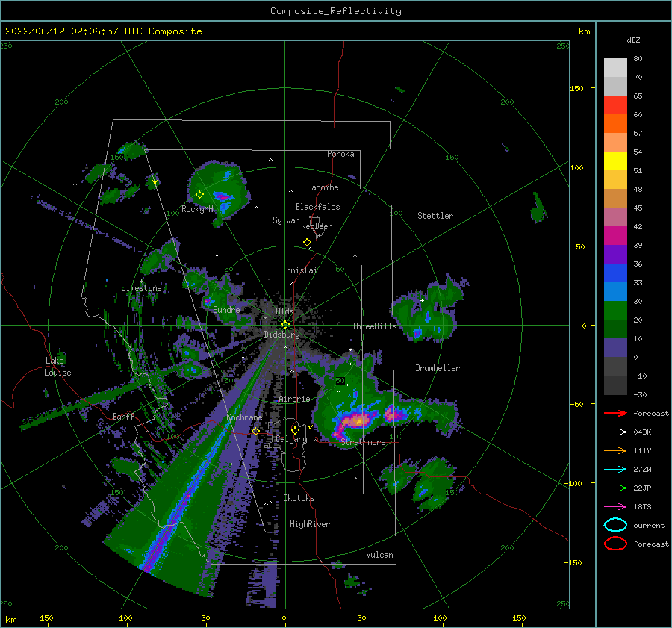Click the yellow diamond marker near RedDeer
The width and height of the screenshot is (672, 628).
pyautogui.click(x=307, y=243)
